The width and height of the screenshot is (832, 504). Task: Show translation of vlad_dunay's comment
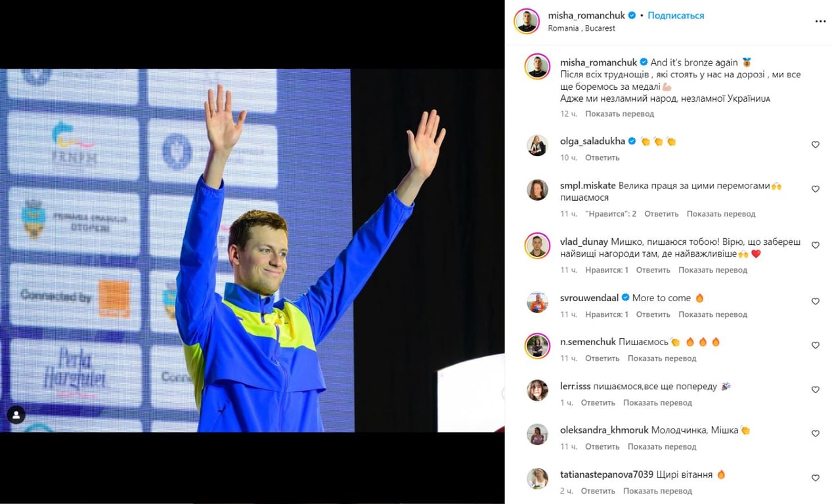tap(712, 270)
